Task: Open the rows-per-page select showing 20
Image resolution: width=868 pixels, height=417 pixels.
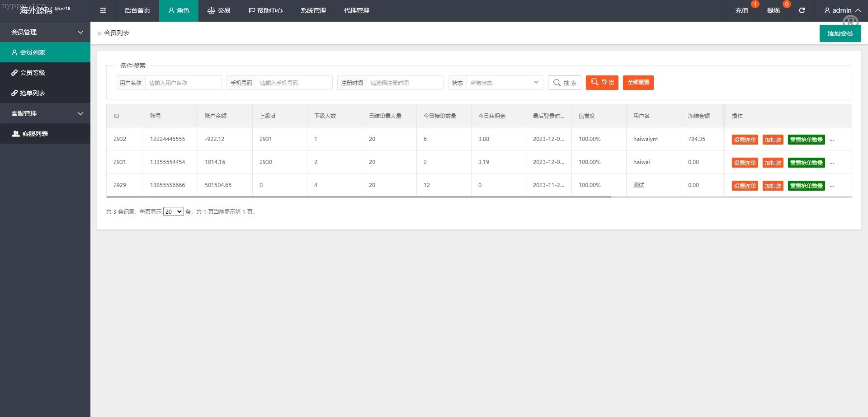Action: 173,211
